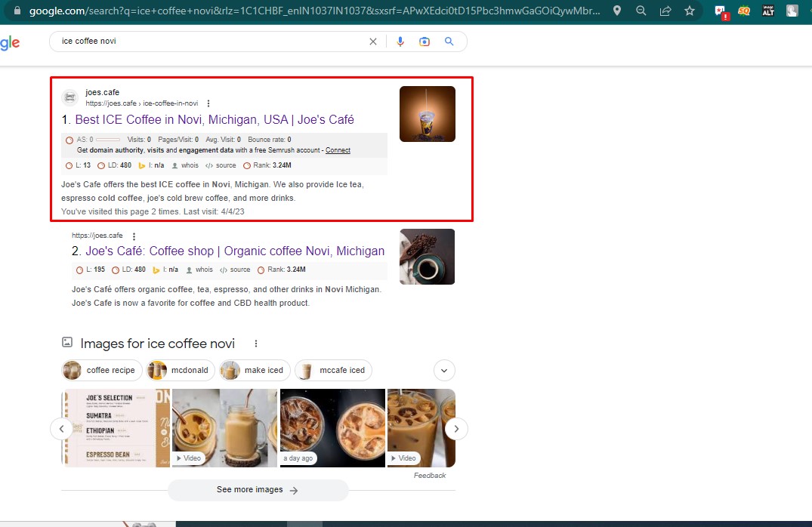Open the SEOquake extension icon
812x527 pixels.
click(744, 11)
